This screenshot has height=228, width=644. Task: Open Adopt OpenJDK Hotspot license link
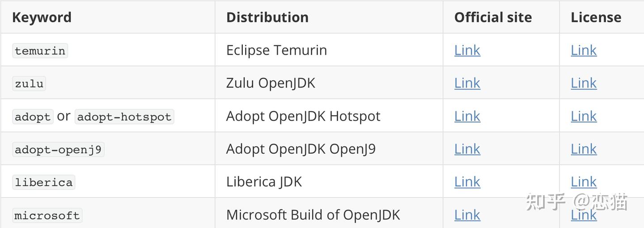(583, 116)
